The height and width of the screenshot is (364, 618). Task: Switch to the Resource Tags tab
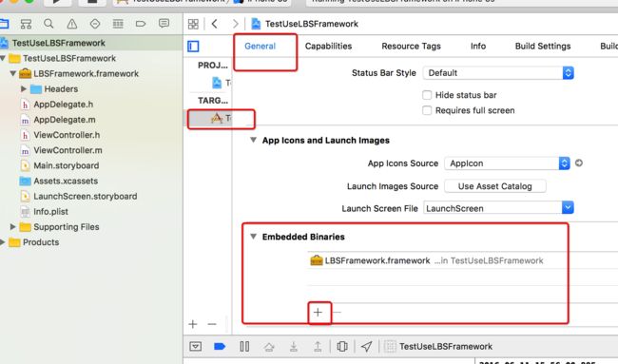pos(411,46)
